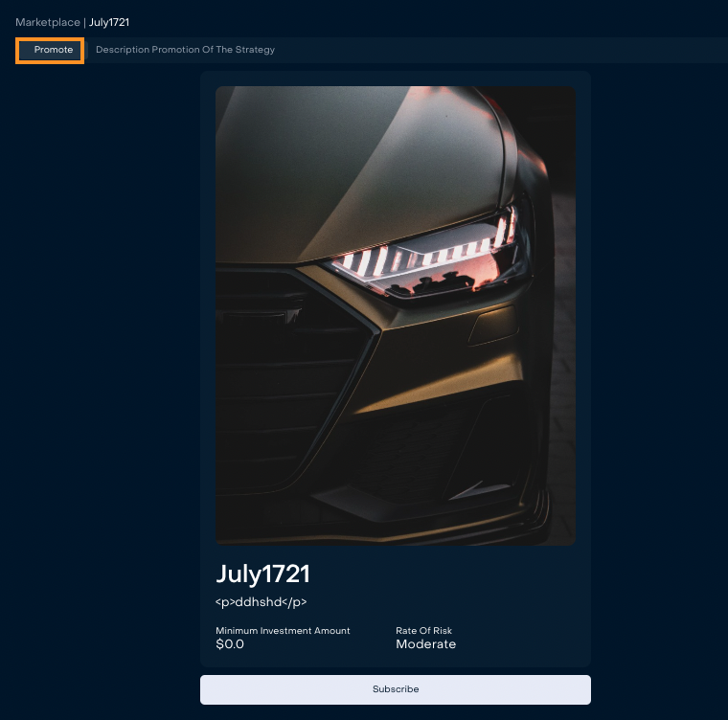
Task: Click the $0.0 investment value
Action: click(230, 643)
